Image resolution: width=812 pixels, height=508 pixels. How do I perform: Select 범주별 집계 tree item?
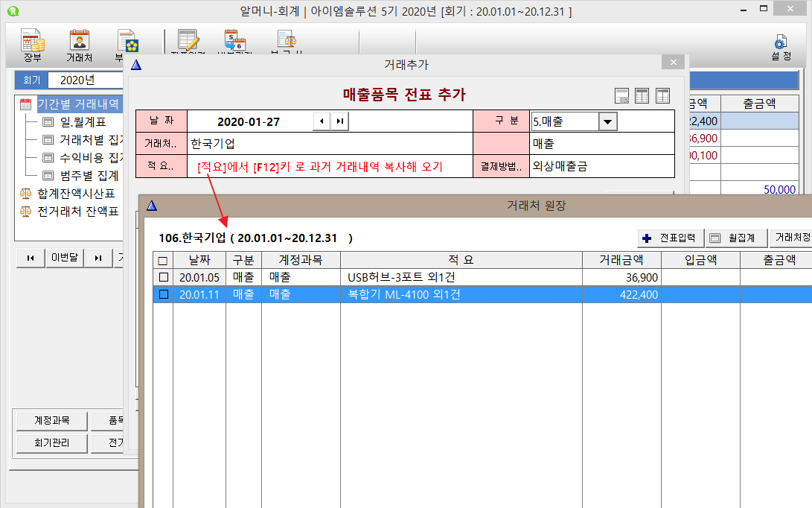pyautogui.click(x=89, y=175)
